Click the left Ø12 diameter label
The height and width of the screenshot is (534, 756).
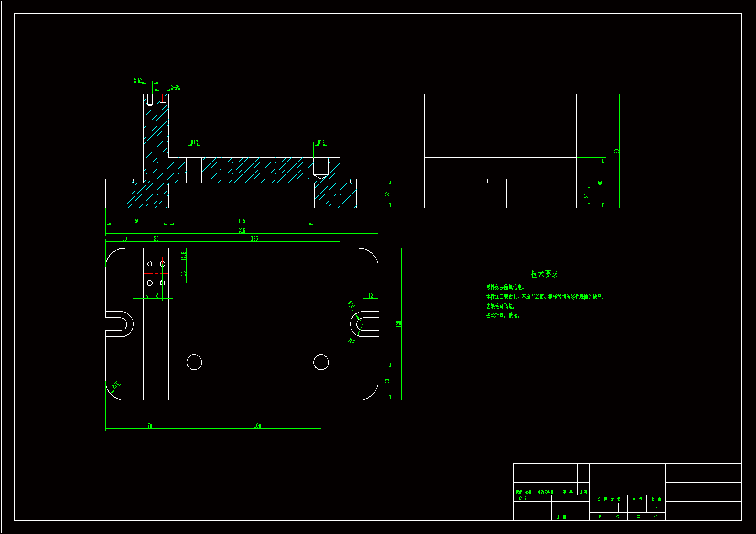coord(194,142)
